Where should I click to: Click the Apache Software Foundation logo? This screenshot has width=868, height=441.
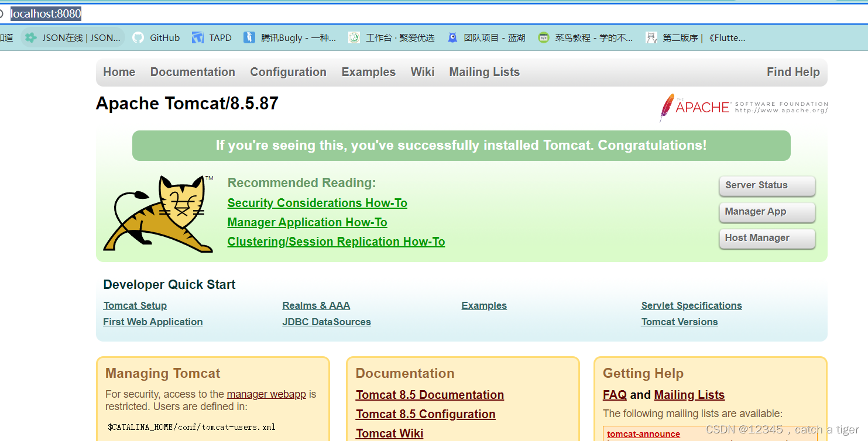[743, 107]
